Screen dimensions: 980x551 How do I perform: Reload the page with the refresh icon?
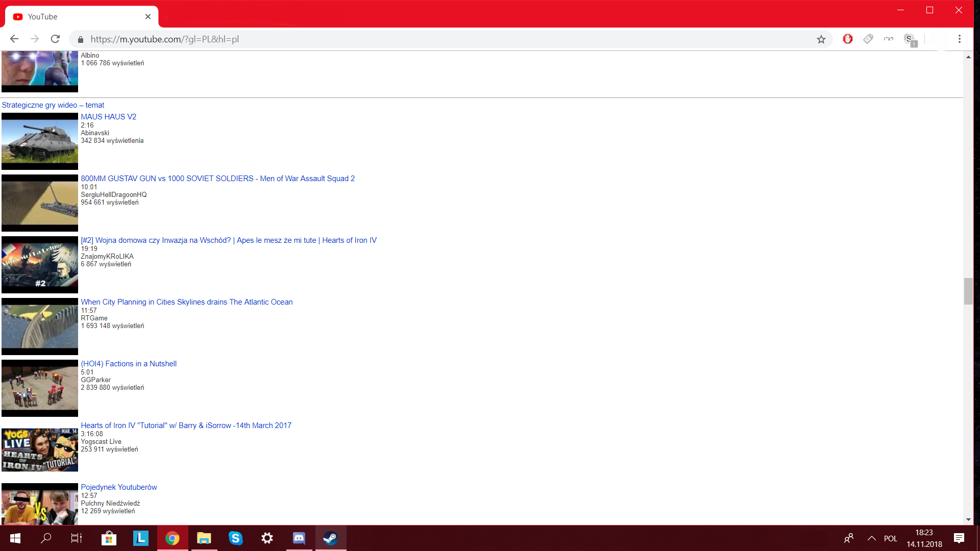[55, 39]
